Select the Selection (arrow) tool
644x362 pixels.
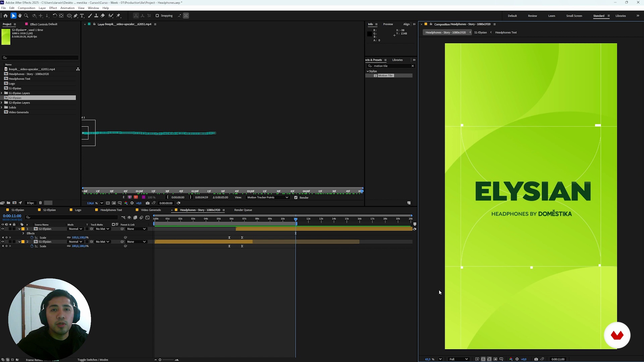[x=13, y=16]
